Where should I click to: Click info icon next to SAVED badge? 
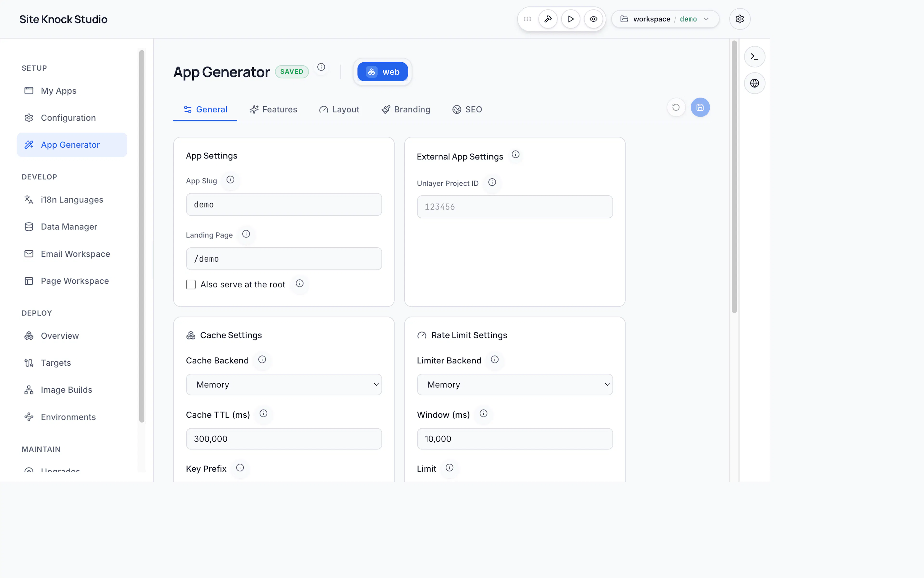pos(321,67)
